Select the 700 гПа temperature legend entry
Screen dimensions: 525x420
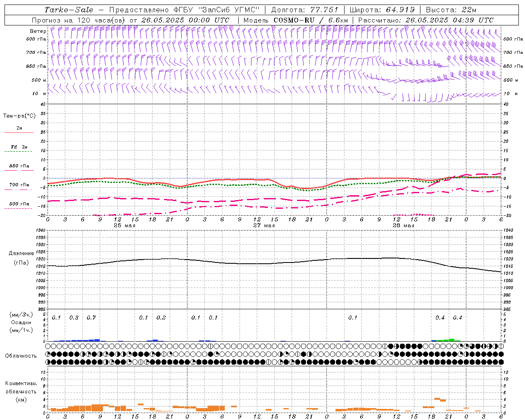[19, 185]
